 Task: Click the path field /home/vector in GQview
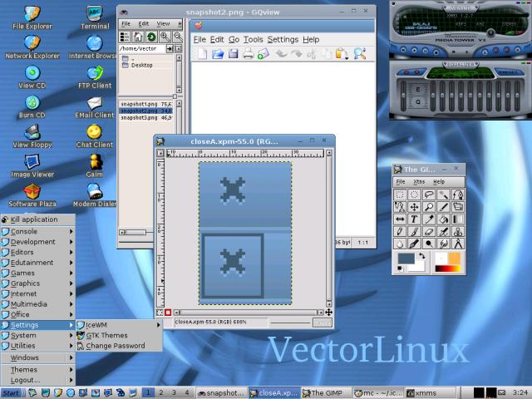coord(142,49)
